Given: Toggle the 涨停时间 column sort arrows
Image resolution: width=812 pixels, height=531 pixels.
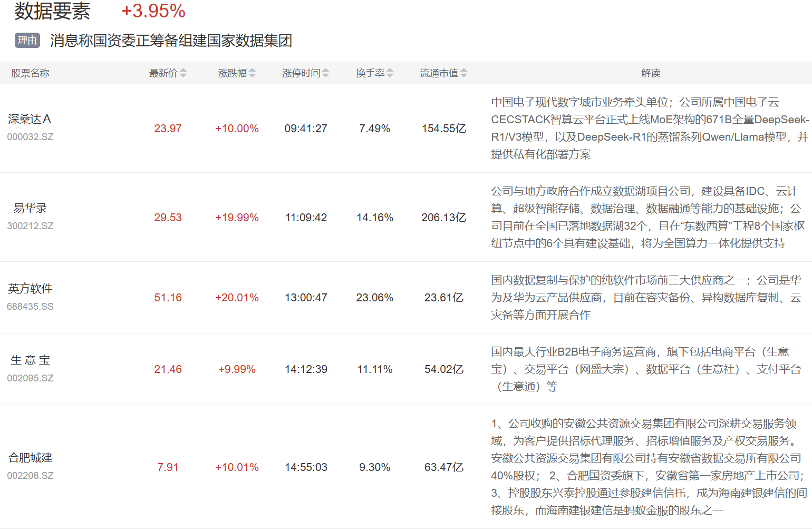Looking at the screenshot, I should tap(325, 73).
